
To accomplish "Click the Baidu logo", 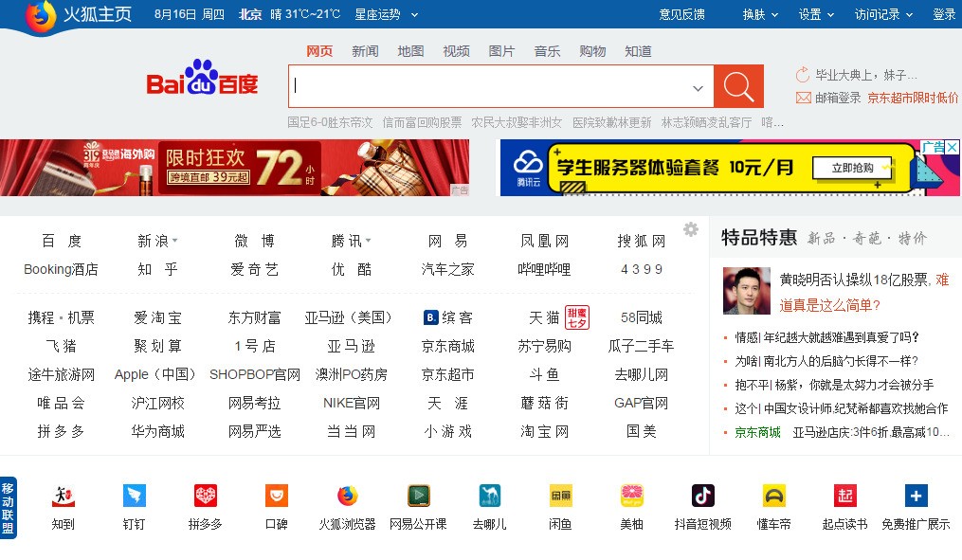I will click(x=203, y=78).
